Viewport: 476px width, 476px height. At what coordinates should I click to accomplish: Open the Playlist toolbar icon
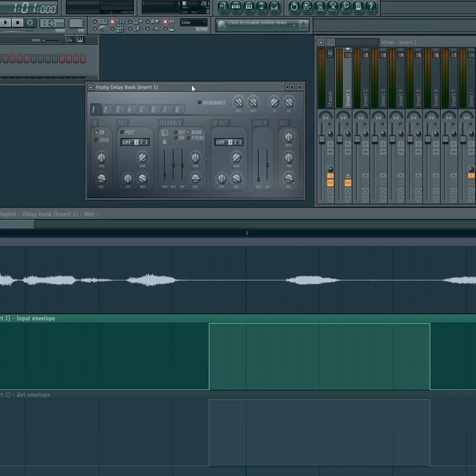coord(223,7)
